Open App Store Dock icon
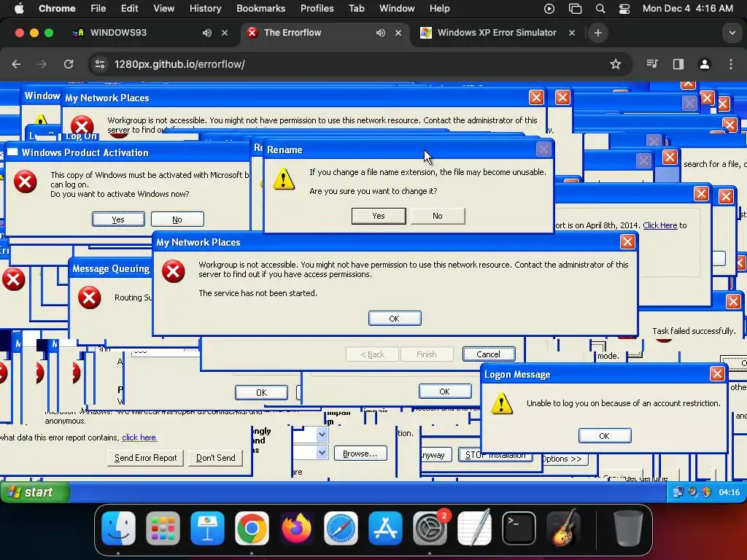 point(385,528)
